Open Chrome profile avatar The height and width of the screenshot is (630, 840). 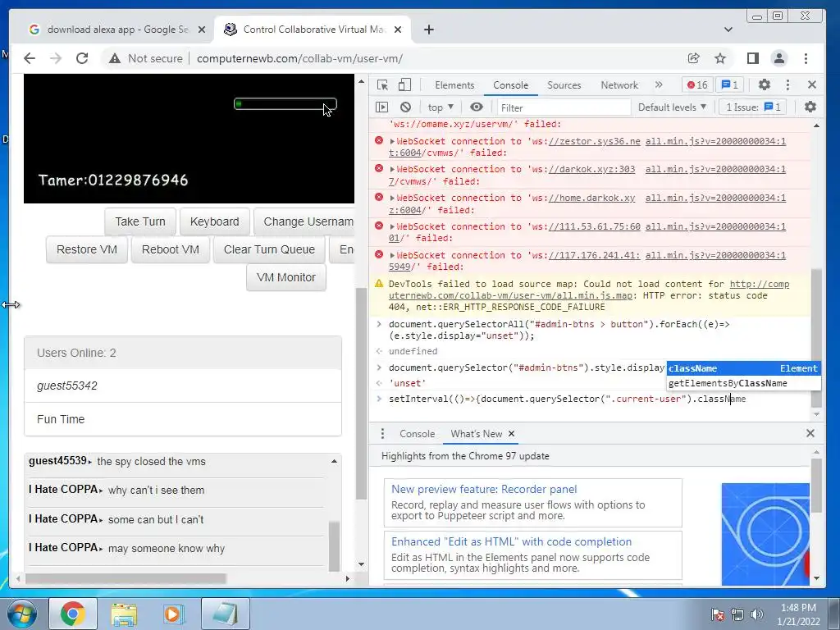(779, 58)
